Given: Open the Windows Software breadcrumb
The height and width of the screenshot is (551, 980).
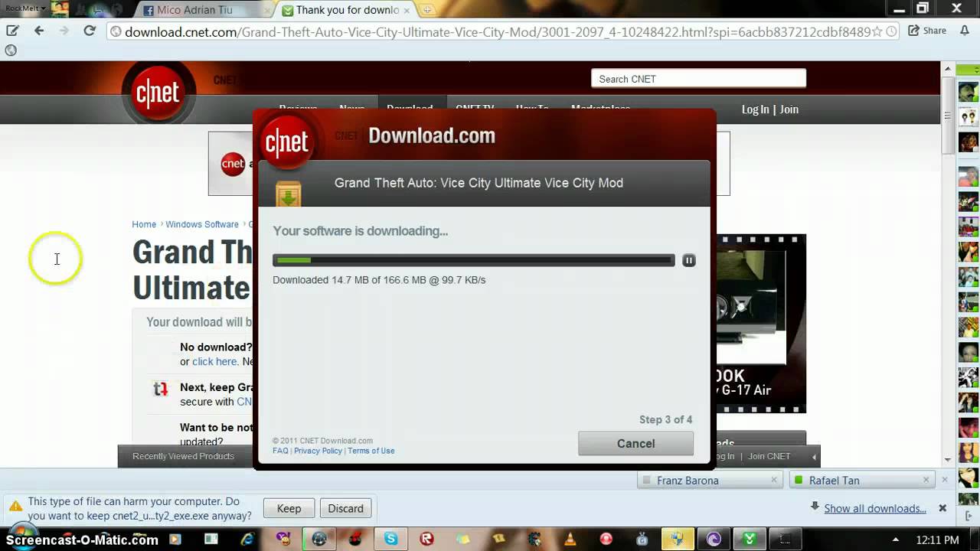Looking at the screenshot, I should [202, 224].
